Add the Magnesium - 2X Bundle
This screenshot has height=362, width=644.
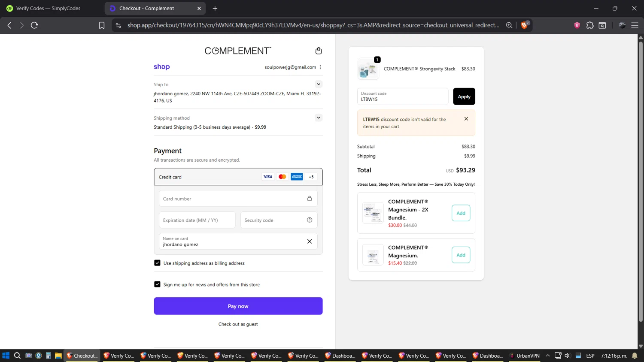coord(461,213)
